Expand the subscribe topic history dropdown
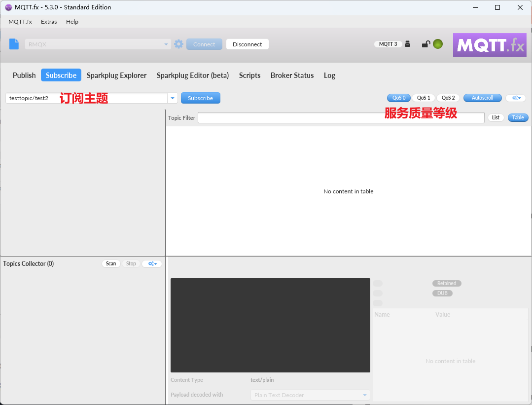The image size is (532, 405). coord(173,98)
